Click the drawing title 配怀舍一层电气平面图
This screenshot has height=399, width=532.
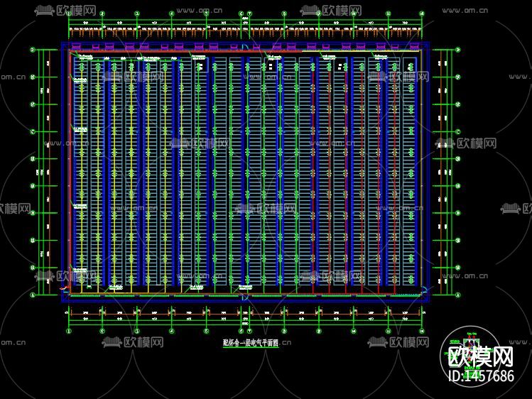[x=251, y=343]
